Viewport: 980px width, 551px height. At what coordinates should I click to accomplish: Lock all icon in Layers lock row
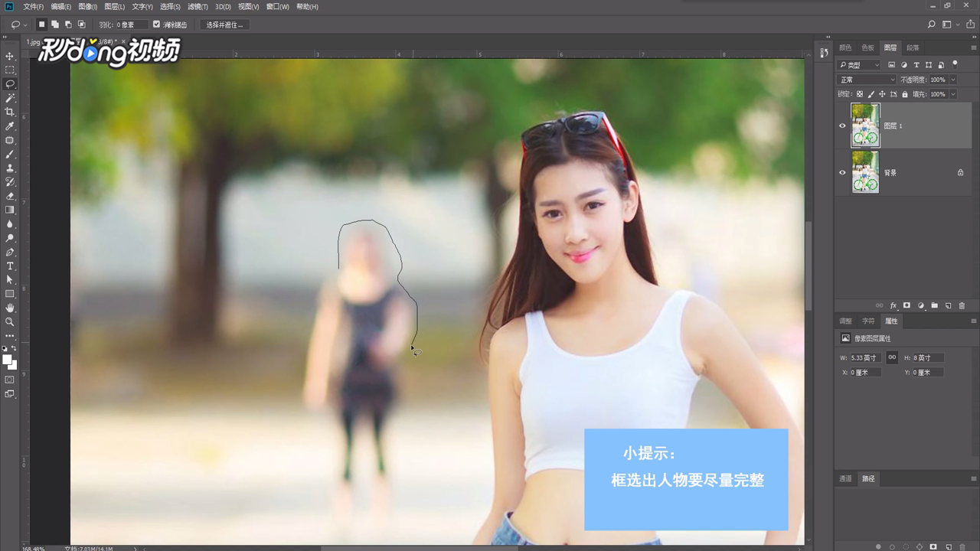[x=904, y=94]
